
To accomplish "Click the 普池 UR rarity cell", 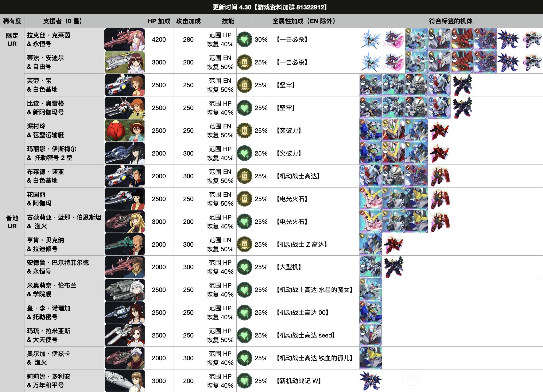I will click(12, 222).
